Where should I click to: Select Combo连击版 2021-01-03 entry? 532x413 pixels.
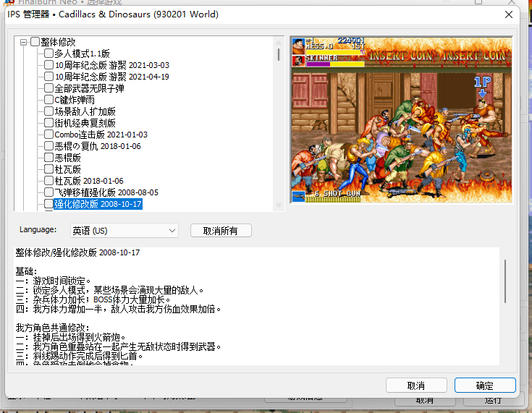101,135
